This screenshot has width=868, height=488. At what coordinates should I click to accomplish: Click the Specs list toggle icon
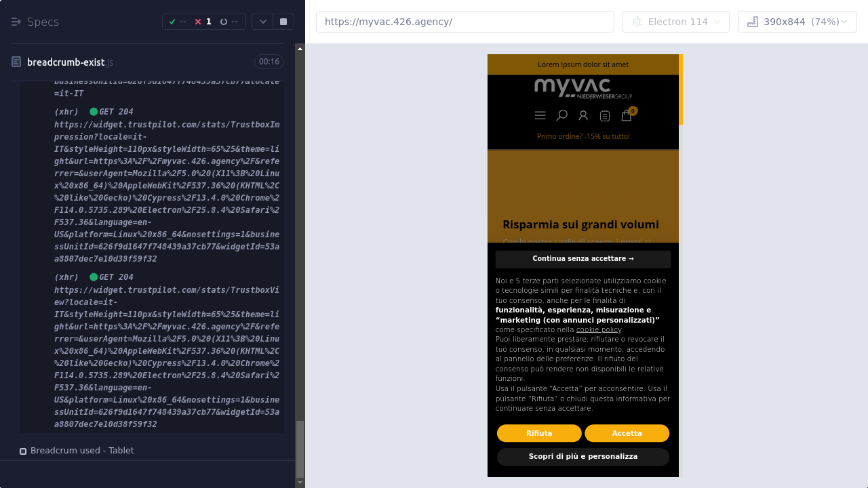16,22
